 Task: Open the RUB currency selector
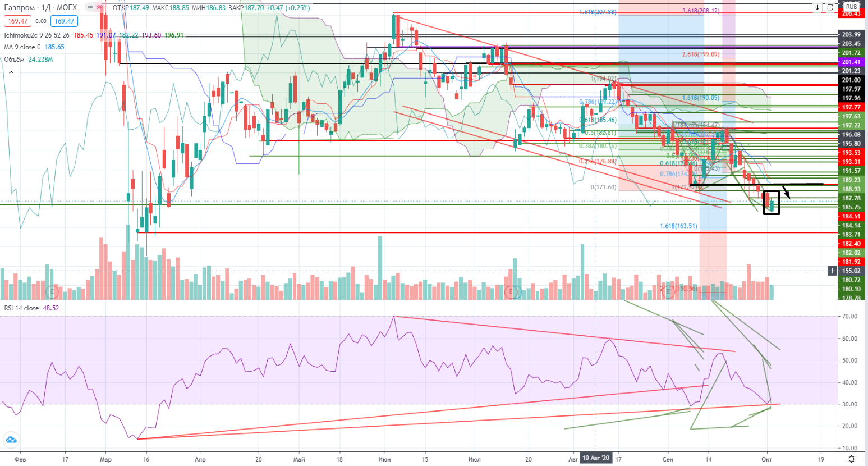coord(851,7)
